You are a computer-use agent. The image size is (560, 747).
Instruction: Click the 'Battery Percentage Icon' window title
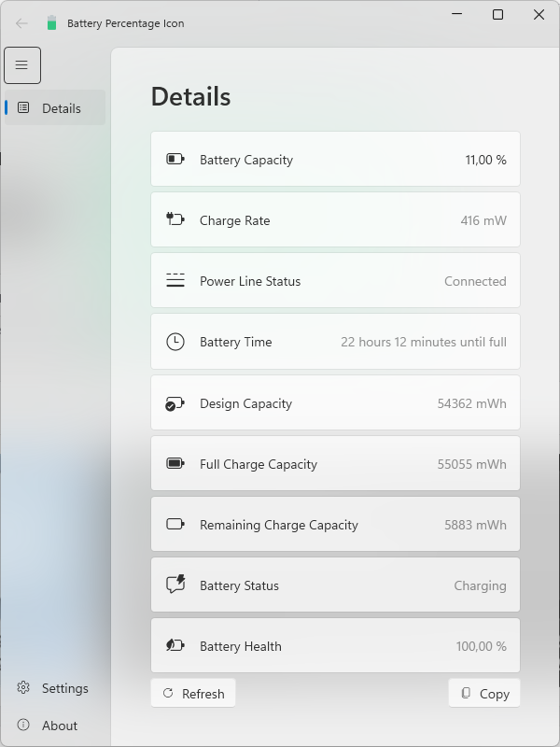[x=126, y=23]
